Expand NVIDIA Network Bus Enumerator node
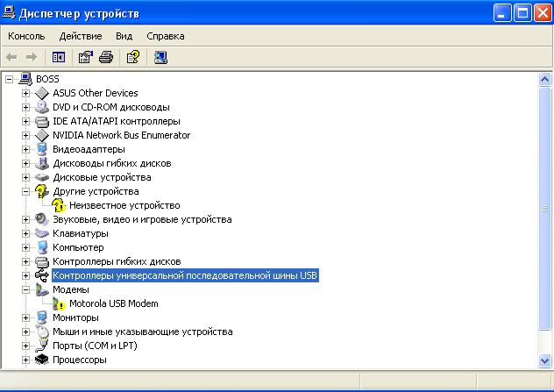 pyautogui.click(x=25, y=135)
